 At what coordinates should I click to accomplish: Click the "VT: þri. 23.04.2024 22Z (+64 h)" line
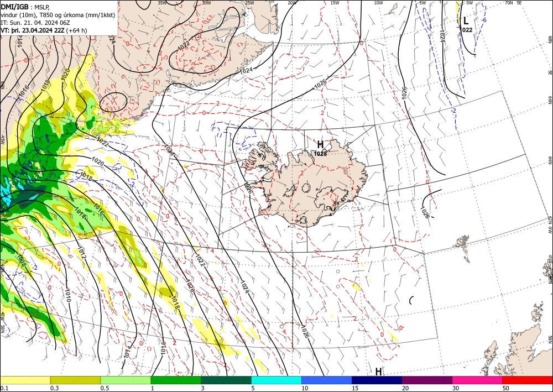coord(44,30)
